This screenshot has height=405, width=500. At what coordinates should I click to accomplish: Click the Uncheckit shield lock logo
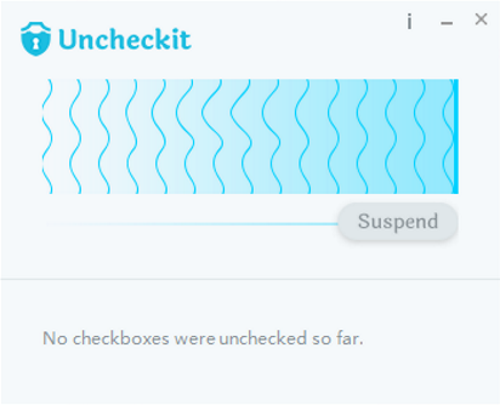[36, 39]
